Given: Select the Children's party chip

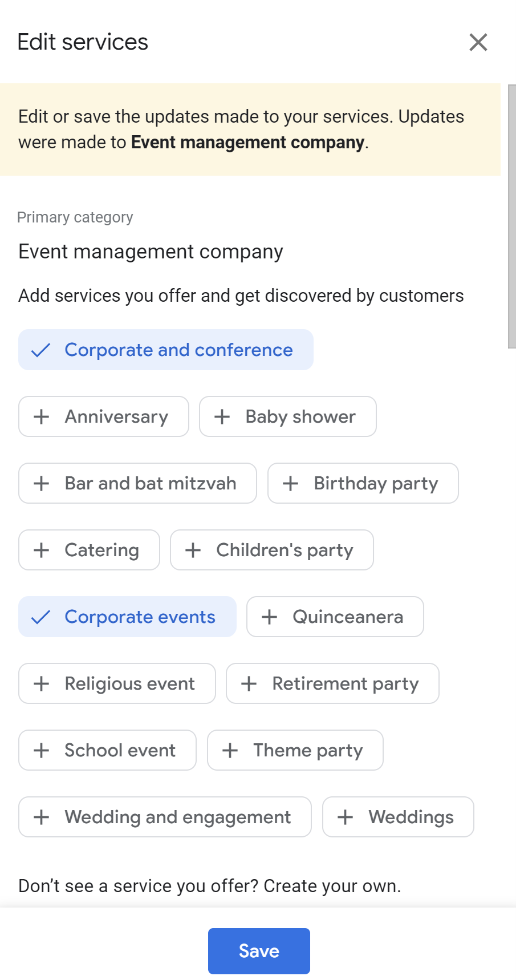Looking at the screenshot, I should [272, 550].
